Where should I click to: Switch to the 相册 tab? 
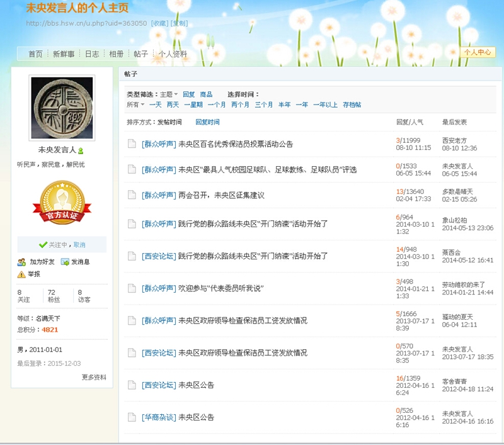117,54
